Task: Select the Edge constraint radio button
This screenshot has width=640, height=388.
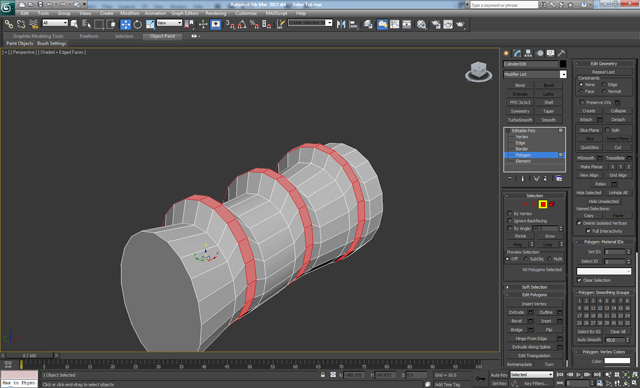Action: tap(604, 84)
